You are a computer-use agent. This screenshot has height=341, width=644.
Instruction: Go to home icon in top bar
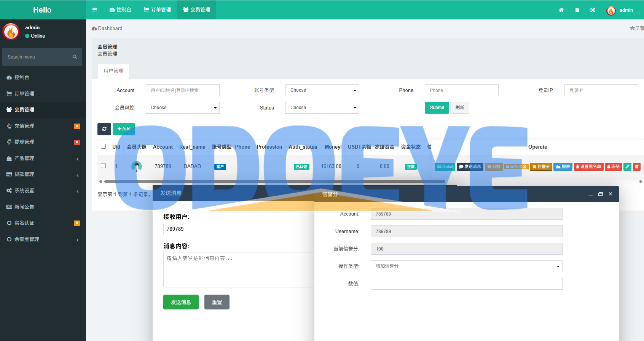pos(561,10)
